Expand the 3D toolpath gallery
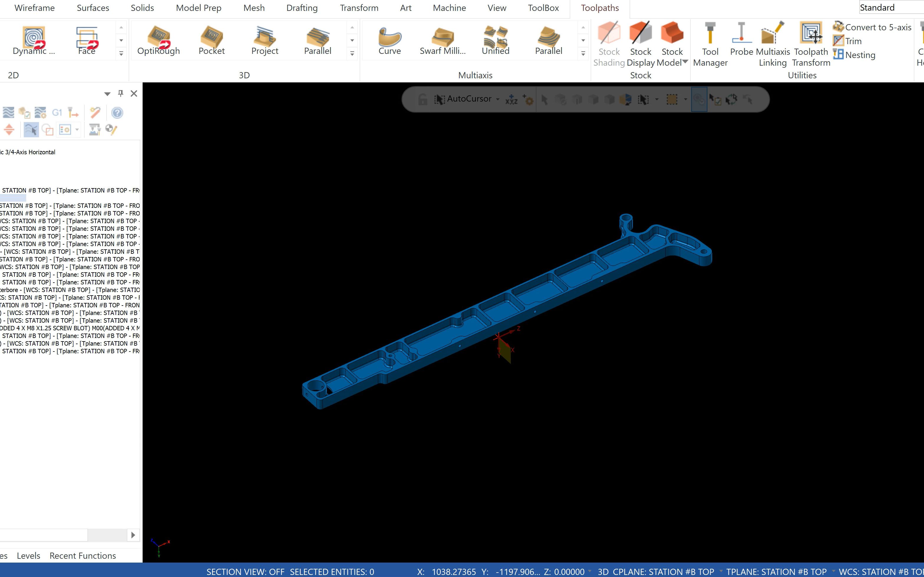This screenshot has width=924, height=577. [x=352, y=53]
